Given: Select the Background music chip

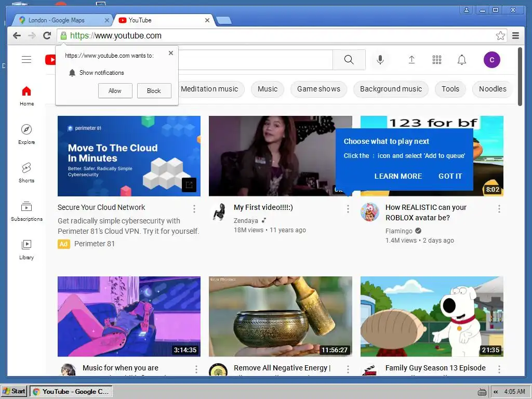Looking at the screenshot, I should click(391, 89).
